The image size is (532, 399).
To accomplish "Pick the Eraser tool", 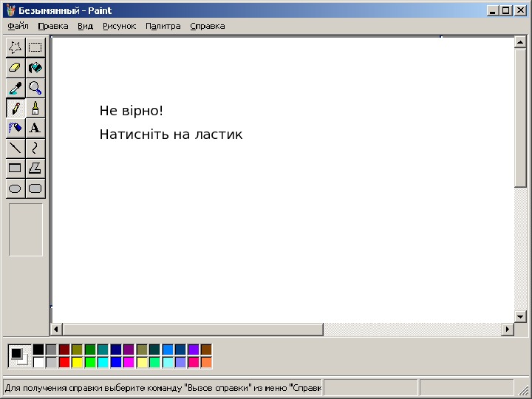I will (16, 67).
